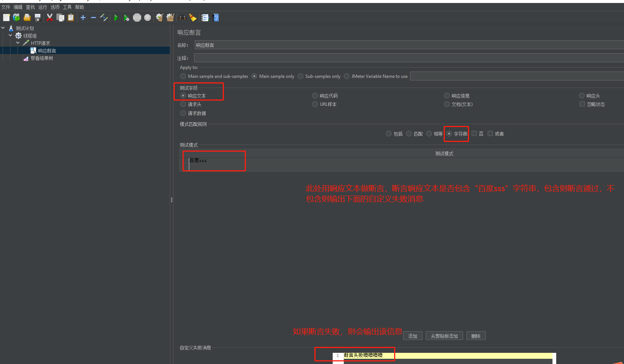
Task: Open the 文件 menu
Action: tap(6, 7)
